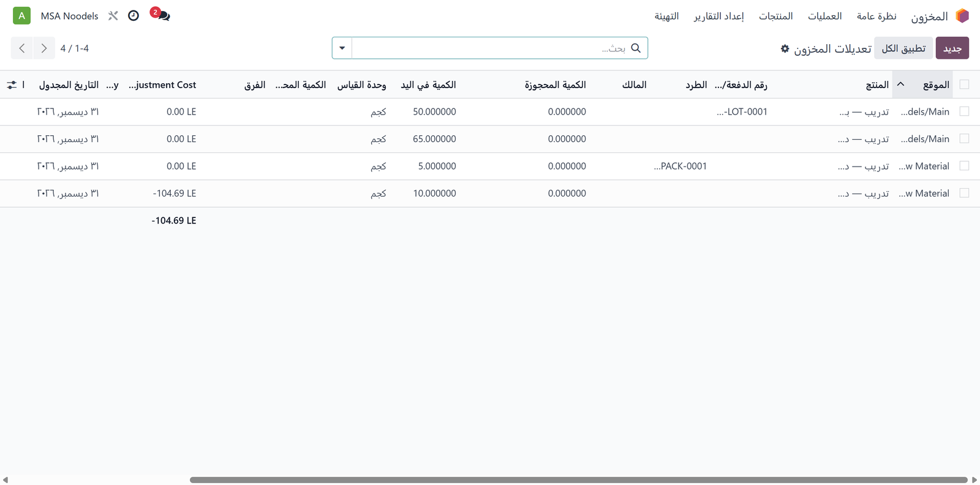This screenshot has width=980, height=485.
Task: Go to the previous page arrow
Action: point(22,48)
